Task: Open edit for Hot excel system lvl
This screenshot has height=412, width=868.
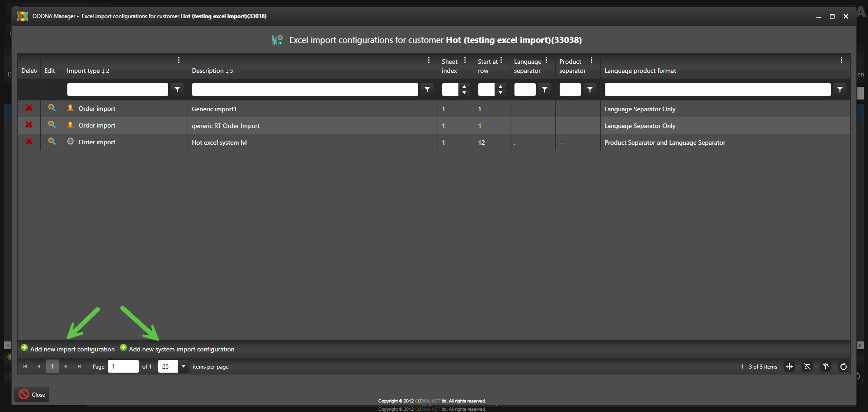Action: (52, 142)
